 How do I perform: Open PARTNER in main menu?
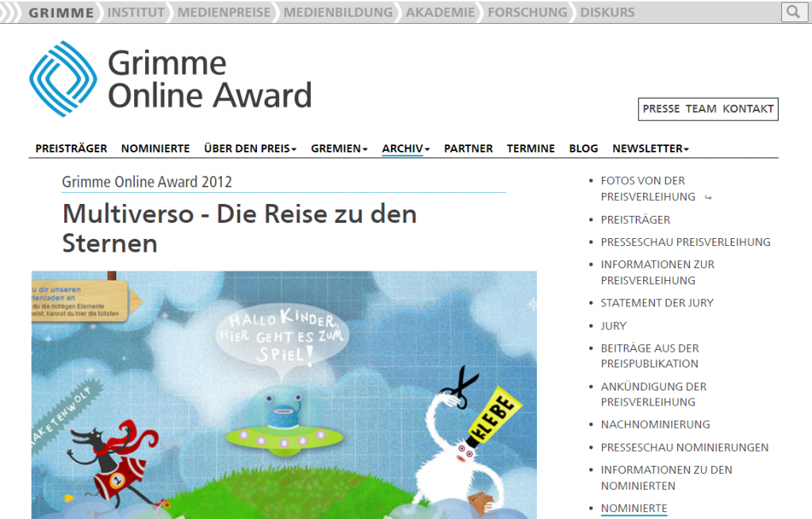[468, 149]
